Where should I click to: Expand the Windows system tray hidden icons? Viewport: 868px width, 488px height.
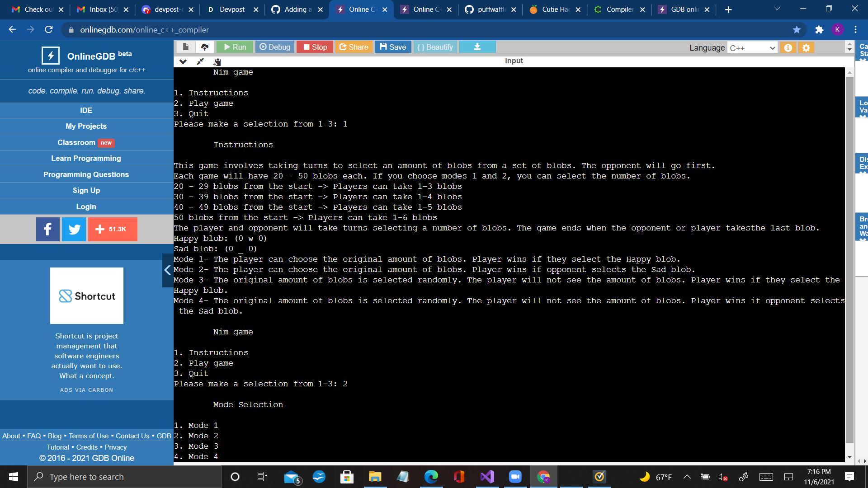click(687, 477)
